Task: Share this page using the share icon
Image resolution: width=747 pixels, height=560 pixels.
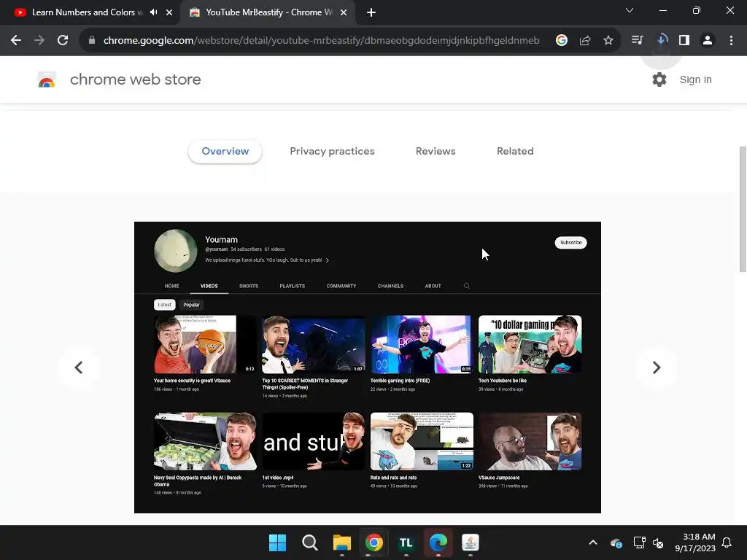Action: [585, 41]
